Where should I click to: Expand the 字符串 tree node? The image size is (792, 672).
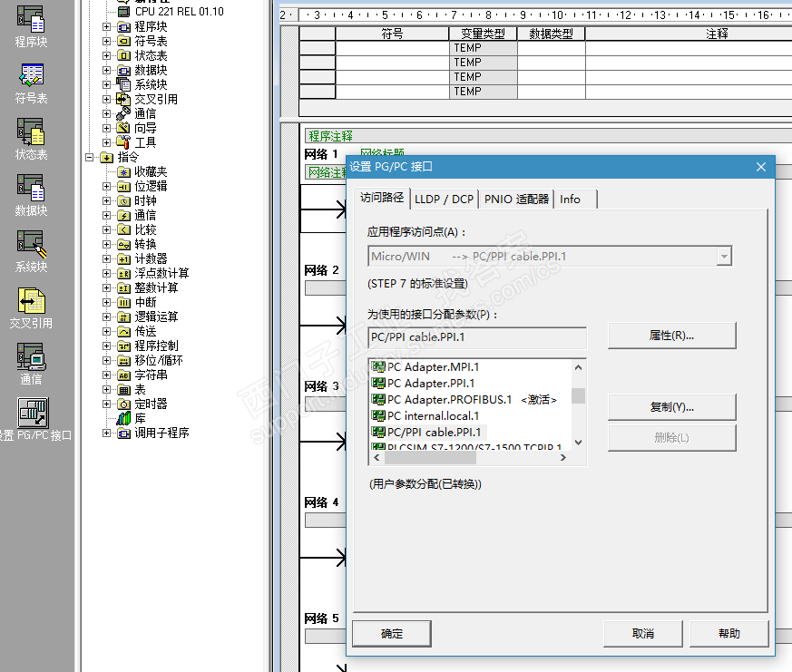coord(106,375)
